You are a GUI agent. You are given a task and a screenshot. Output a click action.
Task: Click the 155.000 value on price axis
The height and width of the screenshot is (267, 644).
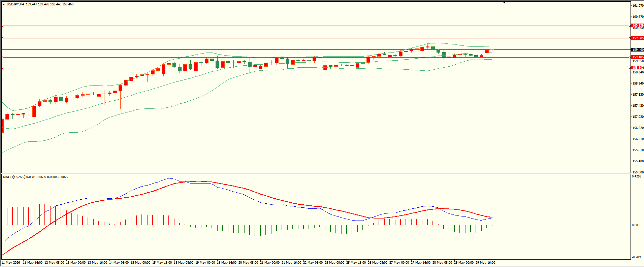tap(638, 172)
